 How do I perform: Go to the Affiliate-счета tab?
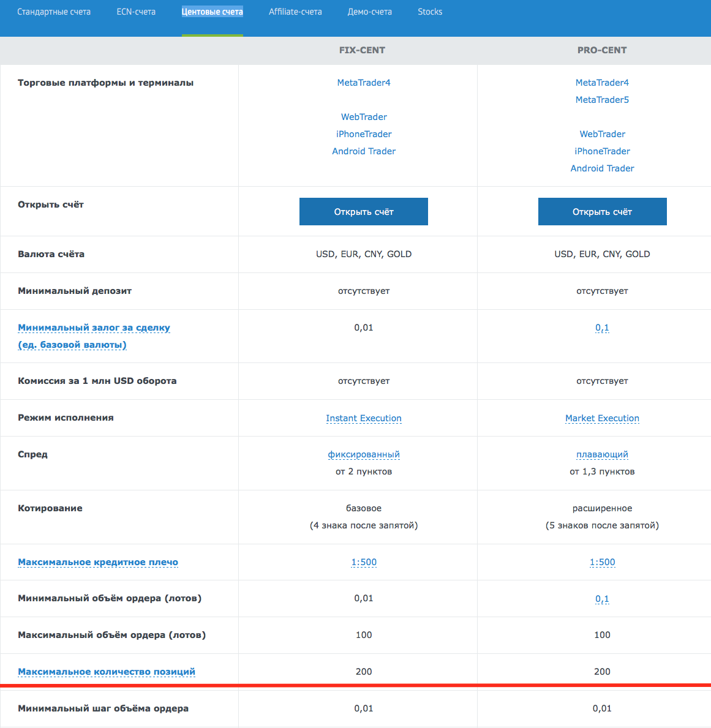(295, 12)
